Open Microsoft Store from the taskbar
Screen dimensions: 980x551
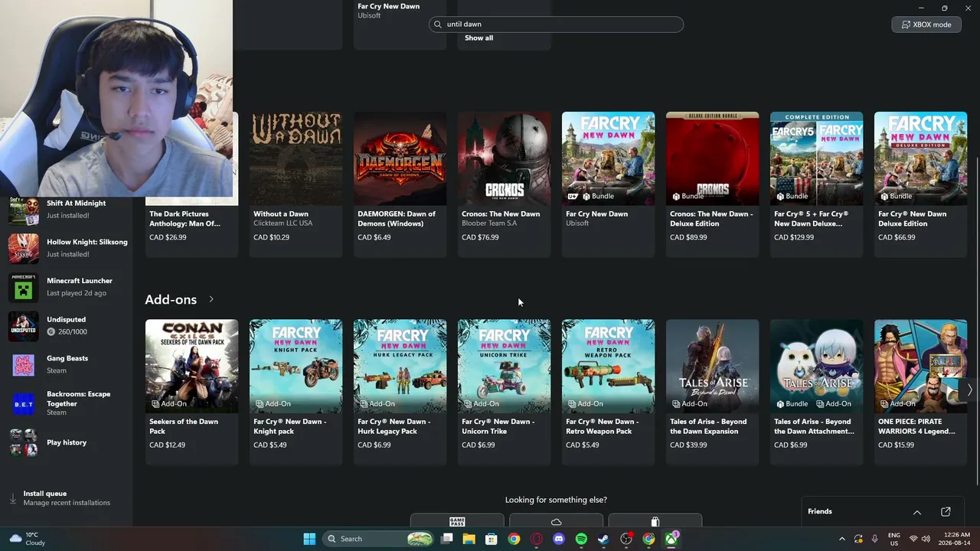492,539
